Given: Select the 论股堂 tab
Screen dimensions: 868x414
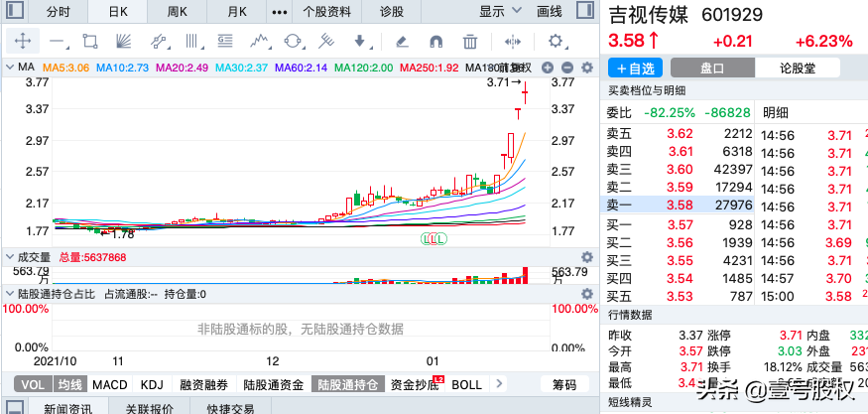Looking at the screenshot, I should coord(798,69).
